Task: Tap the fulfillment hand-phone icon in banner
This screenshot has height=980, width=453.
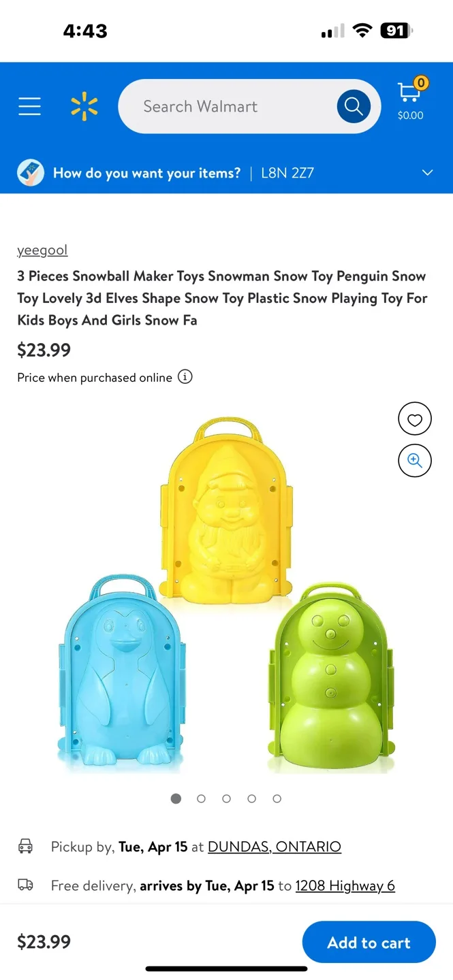Action: (31, 173)
